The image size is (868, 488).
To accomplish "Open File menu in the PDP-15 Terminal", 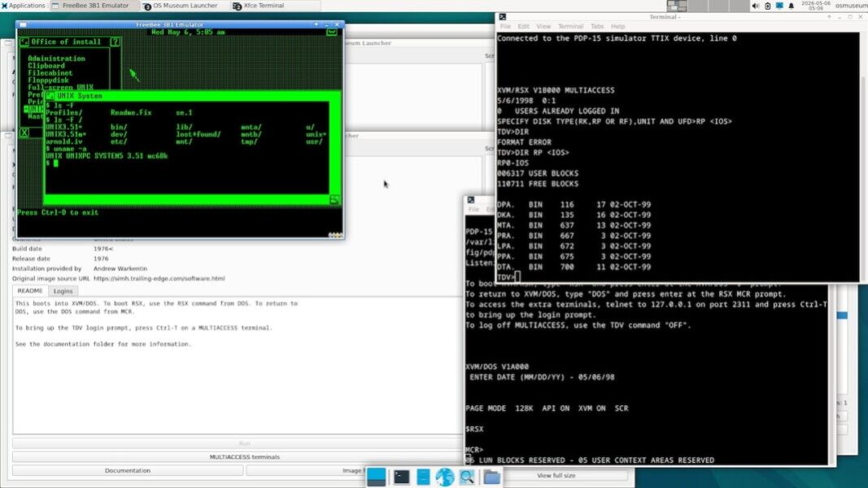I will tap(505, 27).
